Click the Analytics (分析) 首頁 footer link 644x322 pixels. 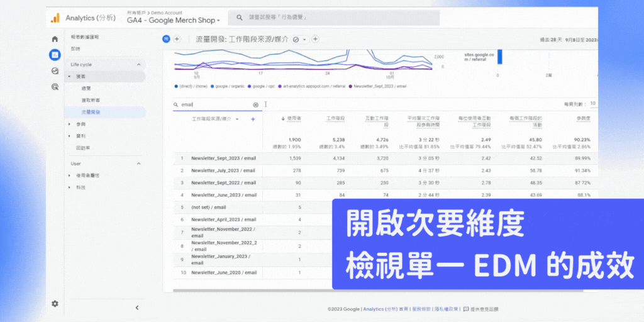click(386, 309)
